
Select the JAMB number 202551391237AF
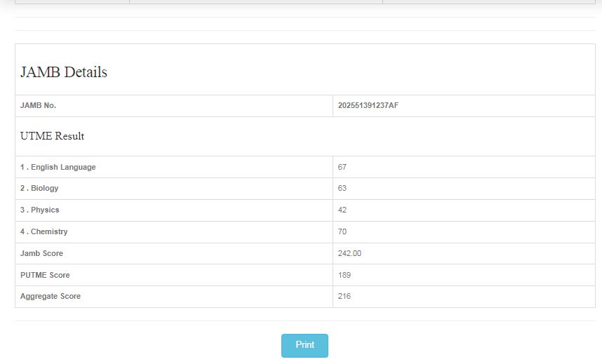[368, 106]
